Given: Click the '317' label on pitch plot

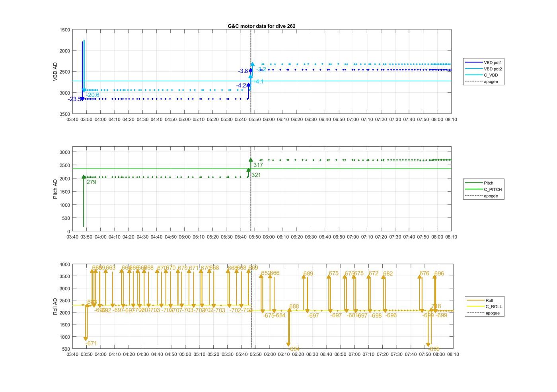Looking at the screenshot, I should coord(258,165).
